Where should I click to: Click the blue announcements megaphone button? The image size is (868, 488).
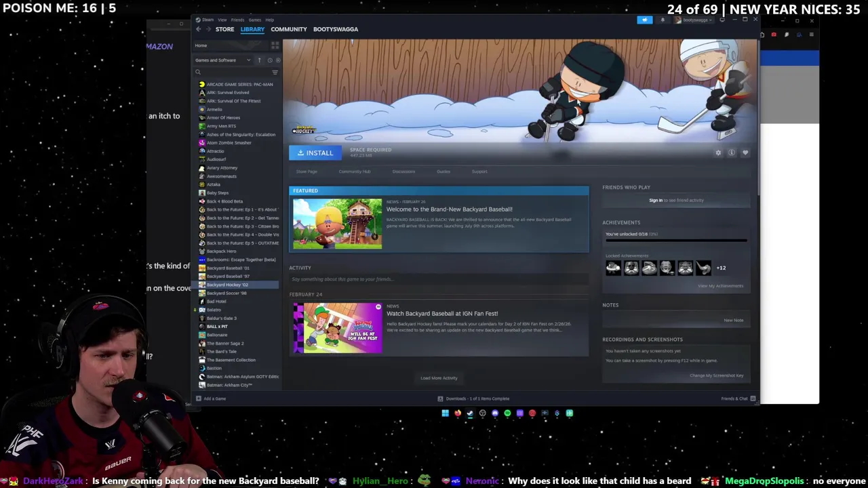[x=645, y=20]
